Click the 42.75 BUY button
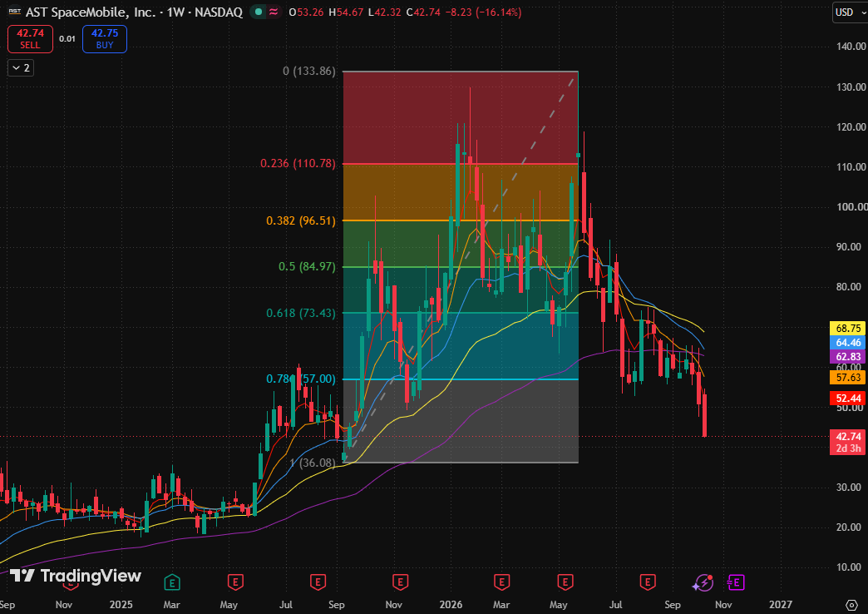 pos(105,39)
